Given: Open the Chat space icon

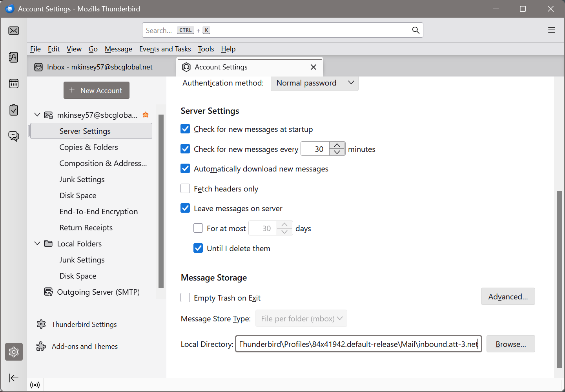Looking at the screenshot, I should coord(14,136).
